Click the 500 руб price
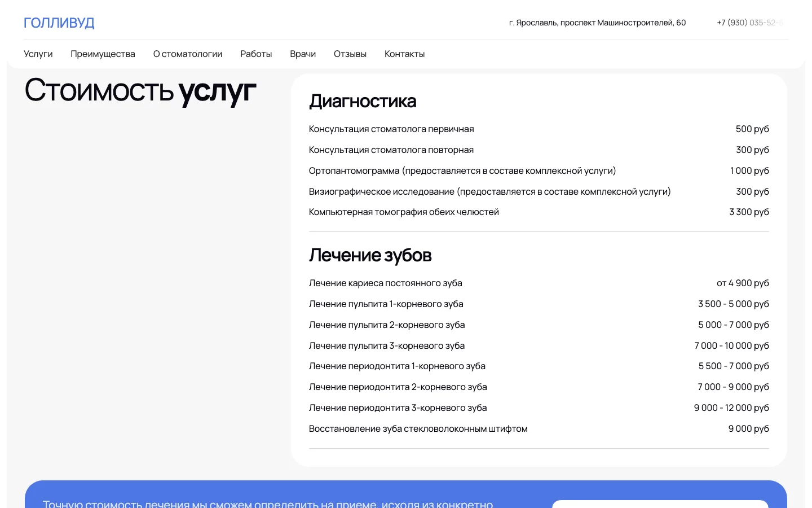Viewport: 812px width, 508px height. coord(752,129)
